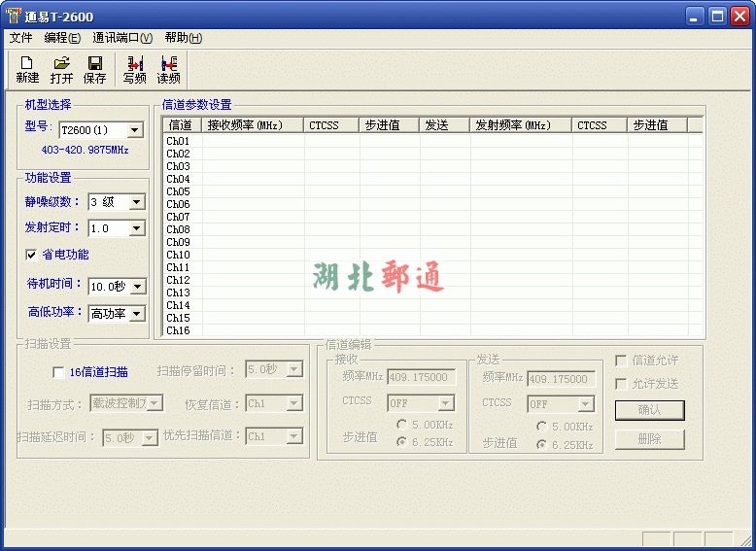Open the 通讯端口(V) menu
The height and width of the screenshot is (551, 756).
pos(122,38)
